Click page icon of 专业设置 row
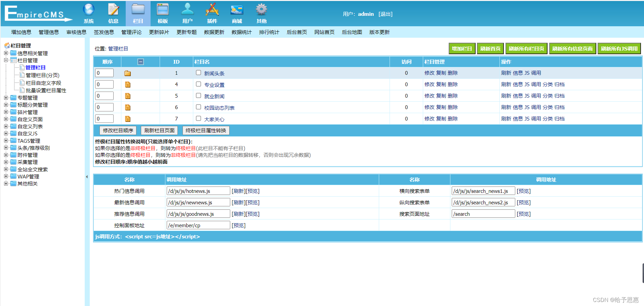644x306 pixels. (128, 85)
